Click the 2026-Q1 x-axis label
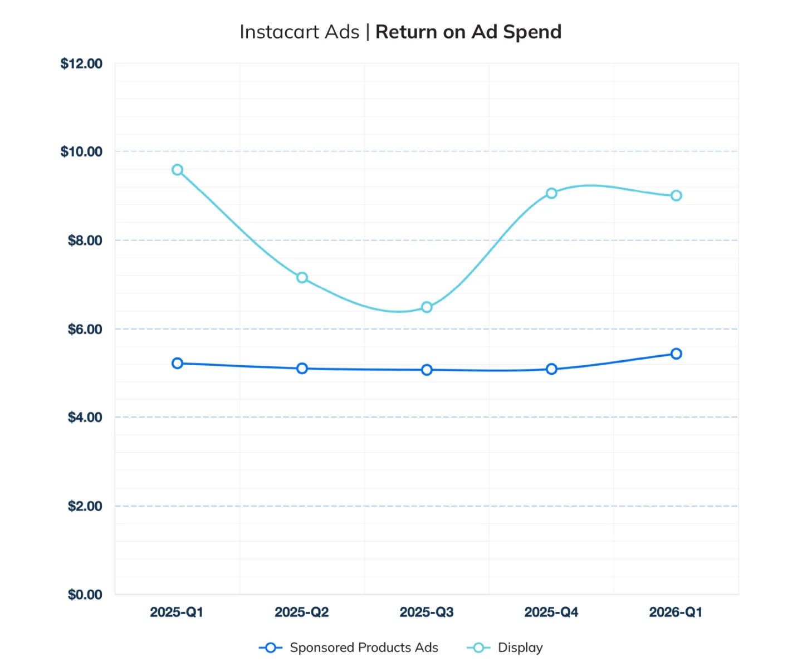This screenshot has width=802, height=672. click(676, 612)
